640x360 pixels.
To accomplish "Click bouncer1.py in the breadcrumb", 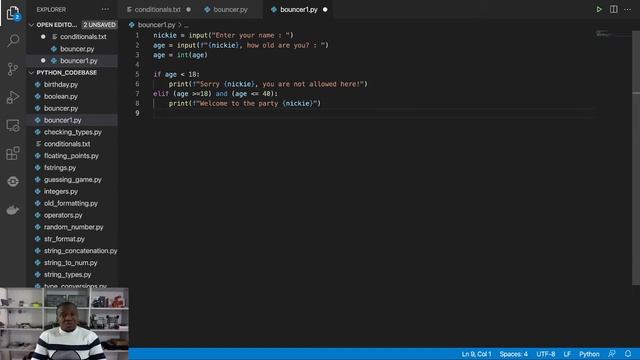I will coord(156,25).
